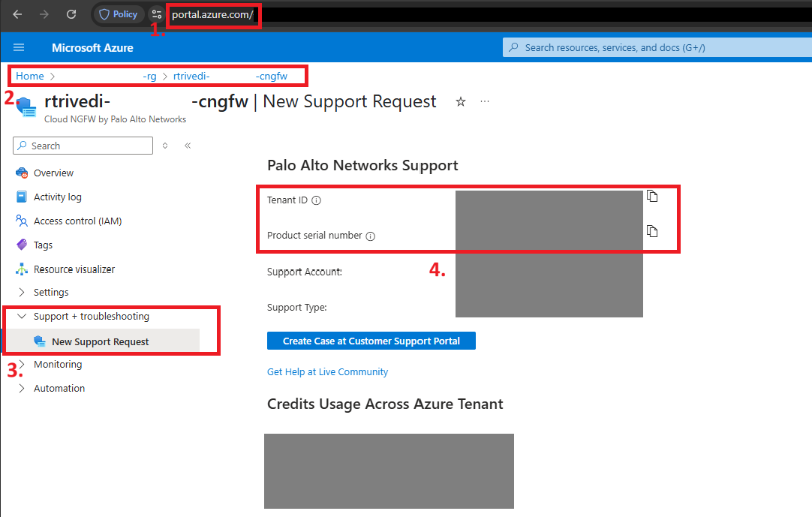The height and width of the screenshot is (517, 812).
Task: Open the Policy shield badge
Action: pyautogui.click(x=119, y=14)
